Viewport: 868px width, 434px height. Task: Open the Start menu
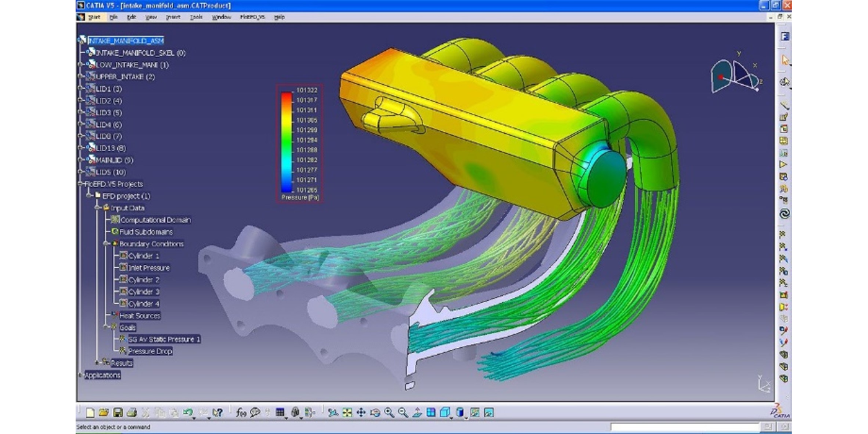pos(94,17)
